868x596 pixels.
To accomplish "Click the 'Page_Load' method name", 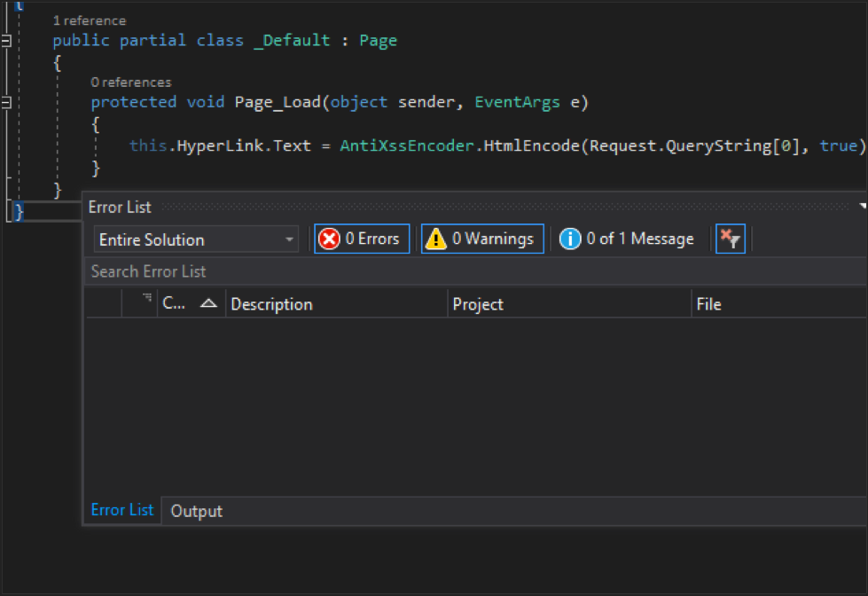I will pos(278,102).
